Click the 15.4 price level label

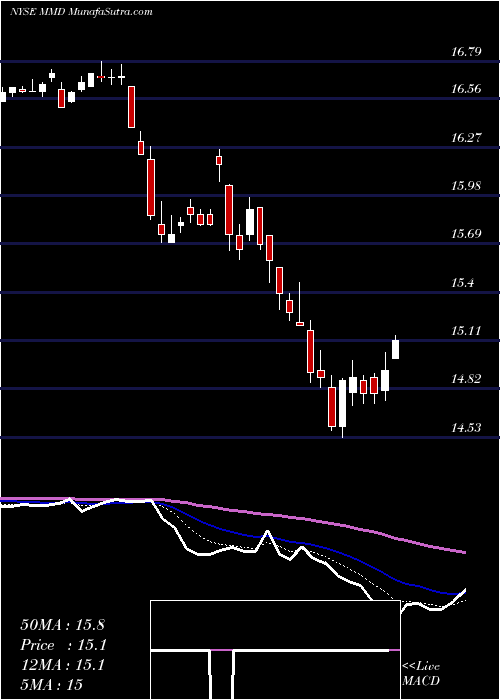tap(463, 282)
